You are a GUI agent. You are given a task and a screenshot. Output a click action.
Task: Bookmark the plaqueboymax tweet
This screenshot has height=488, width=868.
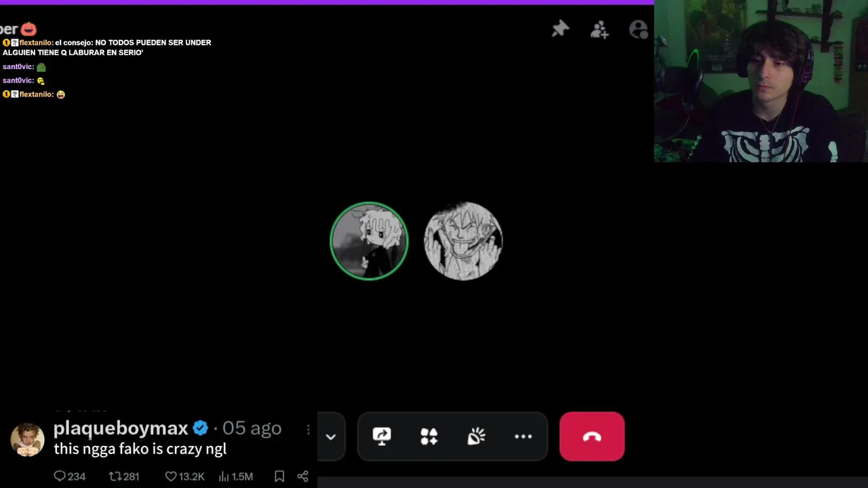[x=279, y=476]
